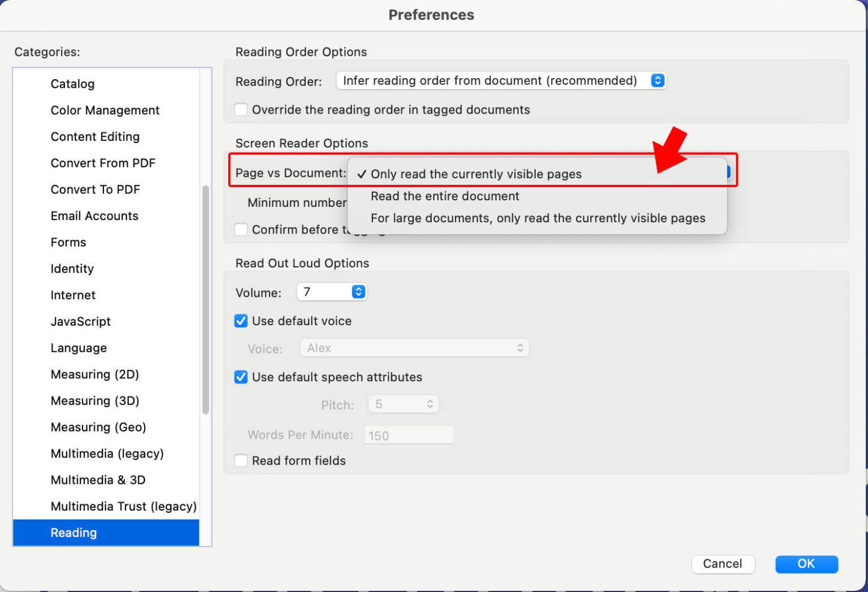Click the Volume value stepper arrows
Viewport: 868px width, 592px height.
[358, 292]
